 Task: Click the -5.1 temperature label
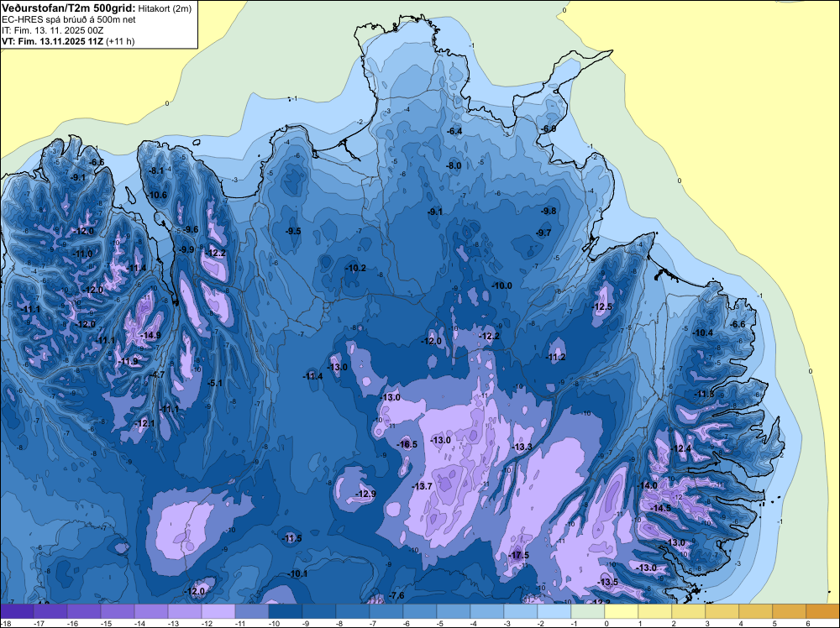click(x=215, y=383)
